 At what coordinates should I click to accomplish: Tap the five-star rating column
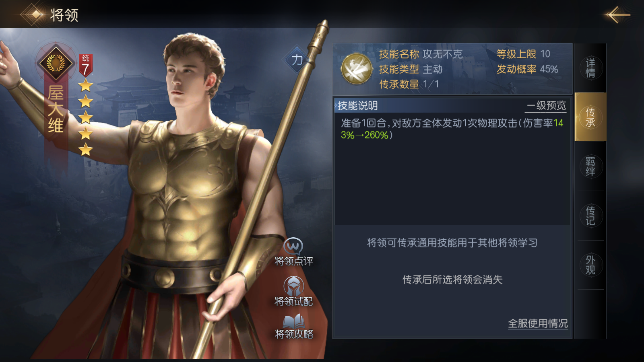[x=85, y=117]
